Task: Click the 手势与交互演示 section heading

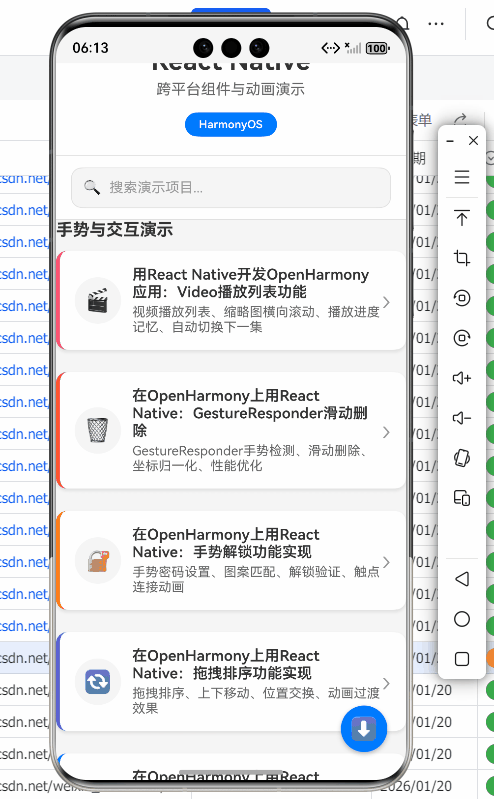Action: click(115, 229)
